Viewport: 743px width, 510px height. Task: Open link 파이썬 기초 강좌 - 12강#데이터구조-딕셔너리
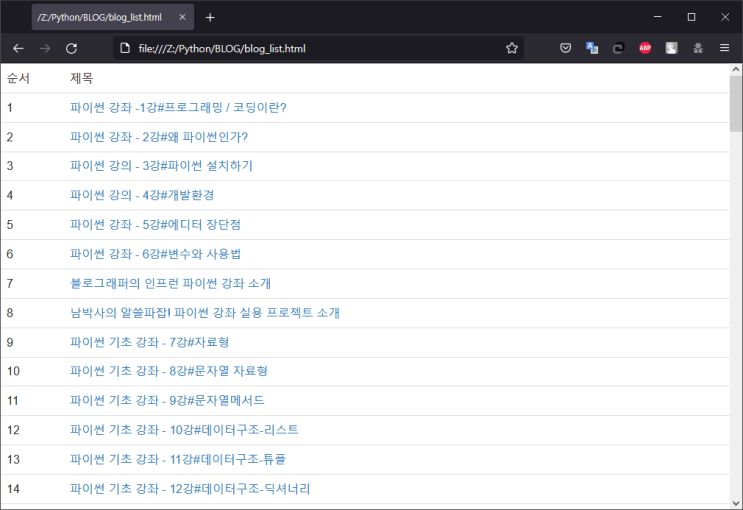tap(190, 489)
